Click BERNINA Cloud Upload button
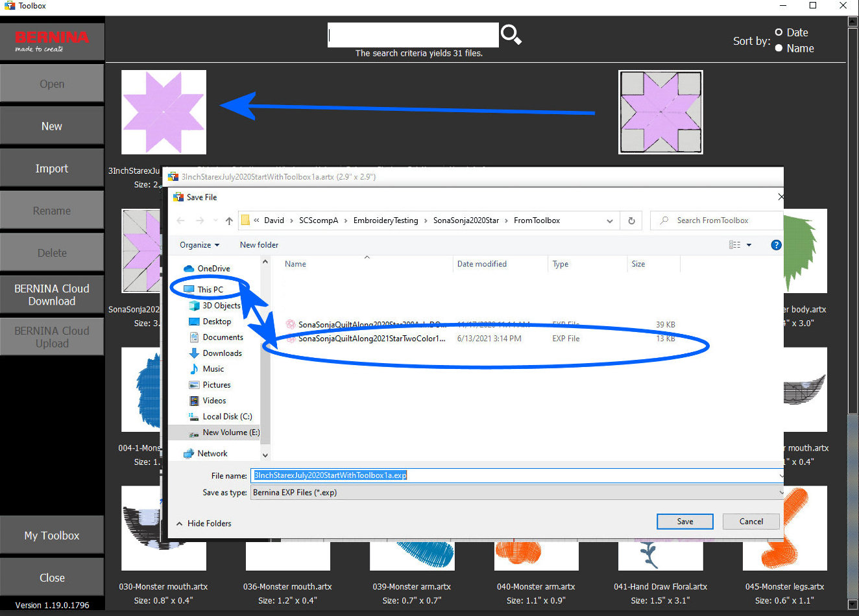The height and width of the screenshot is (616, 859). coord(52,337)
